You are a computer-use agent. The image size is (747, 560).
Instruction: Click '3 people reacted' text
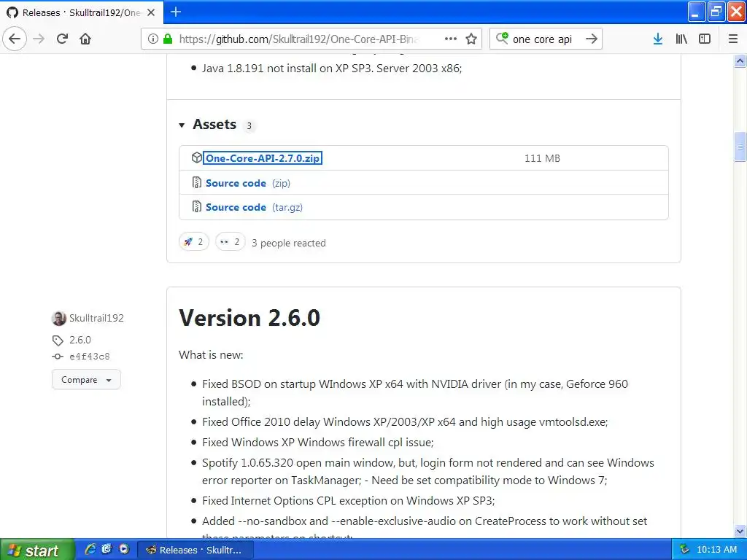pos(289,243)
